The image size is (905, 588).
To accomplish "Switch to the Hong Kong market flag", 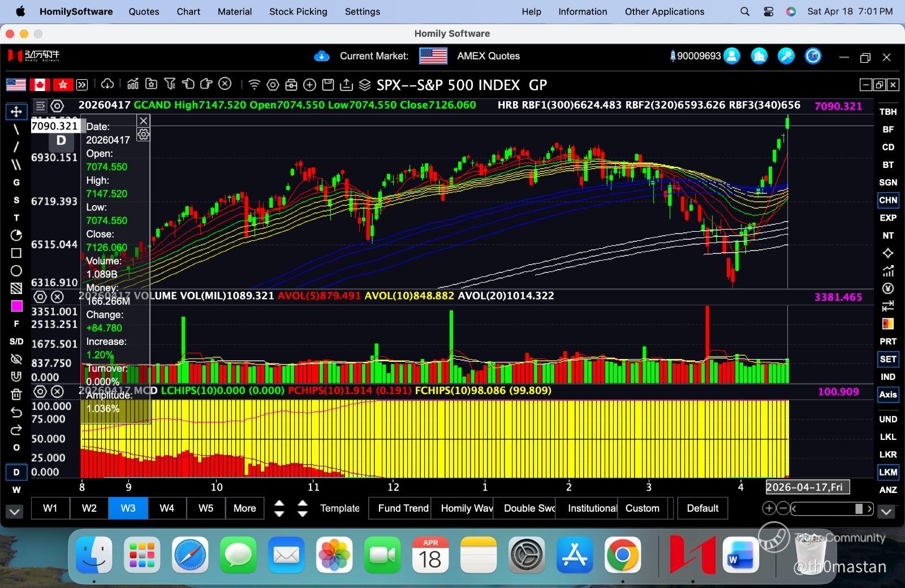I will pos(63,85).
